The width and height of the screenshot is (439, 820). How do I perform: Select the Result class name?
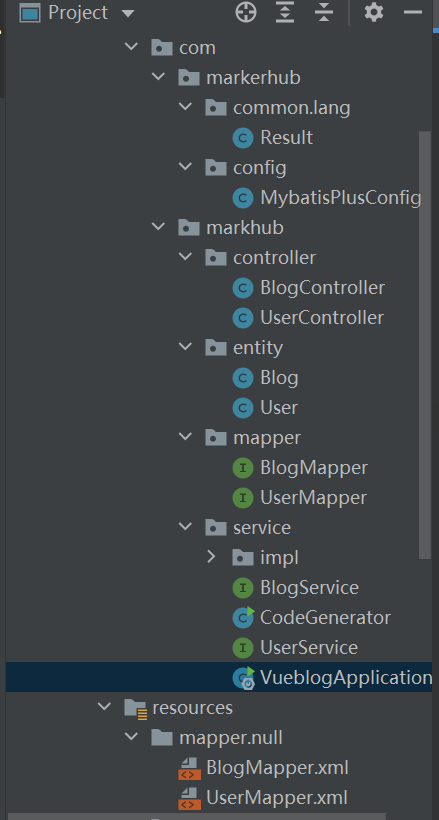click(287, 138)
